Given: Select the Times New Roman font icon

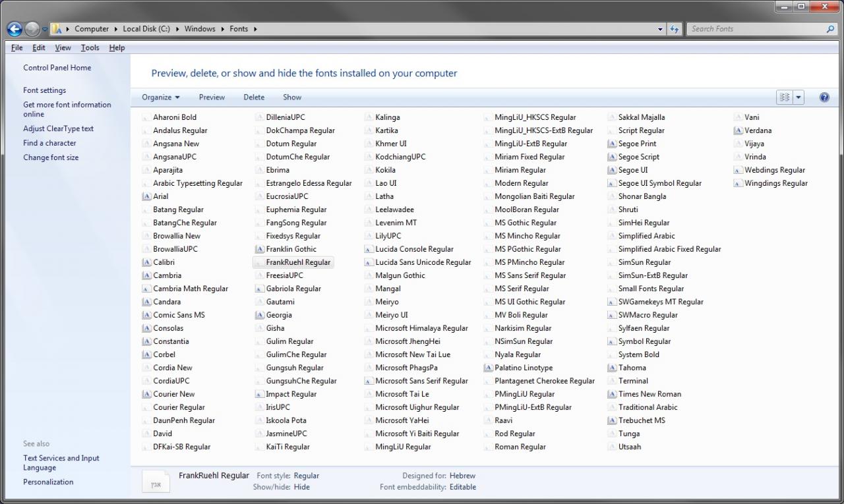Looking at the screenshot, I should 612,394.
